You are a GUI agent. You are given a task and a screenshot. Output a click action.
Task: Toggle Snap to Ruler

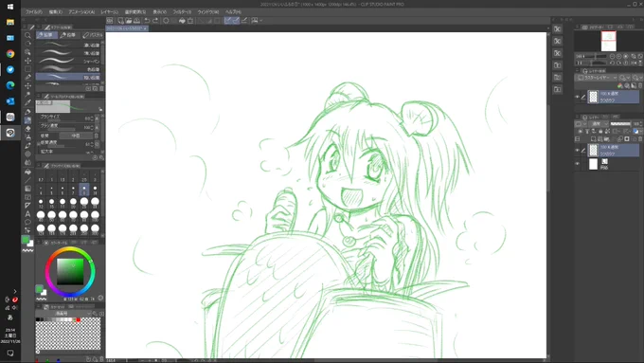click(x=228, y=21)
